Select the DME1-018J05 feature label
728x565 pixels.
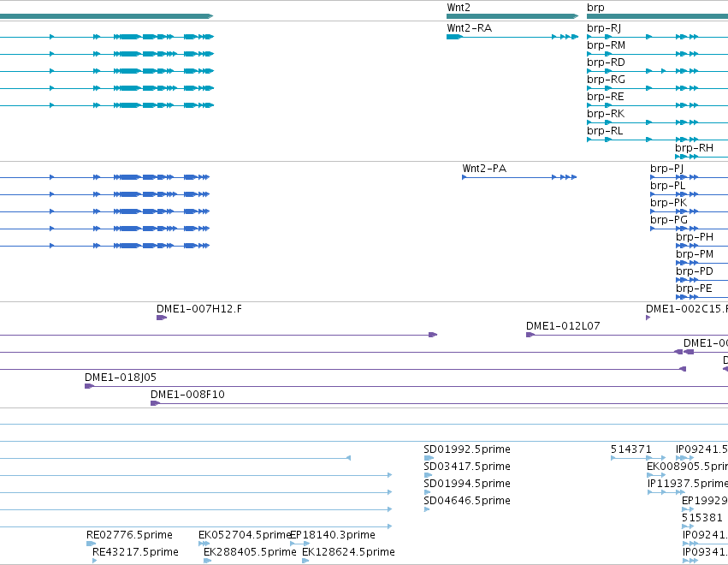(x=121, y=378)
